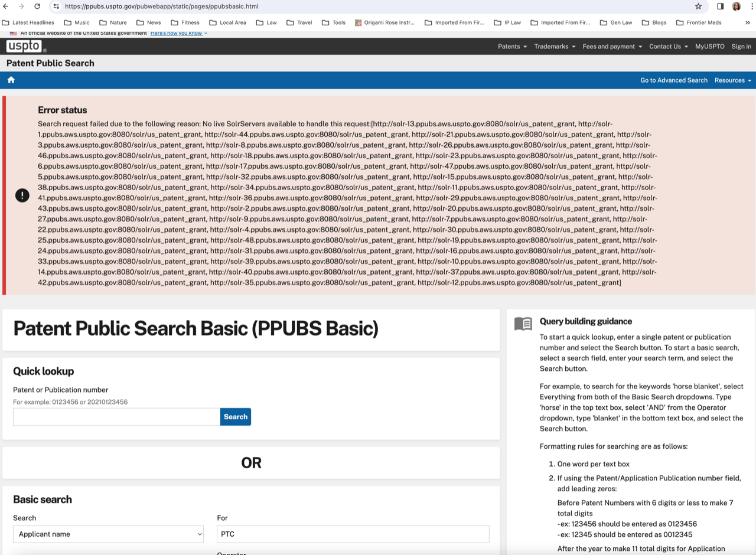Click the 'Basic search' heading

click(x=43, y=499)
